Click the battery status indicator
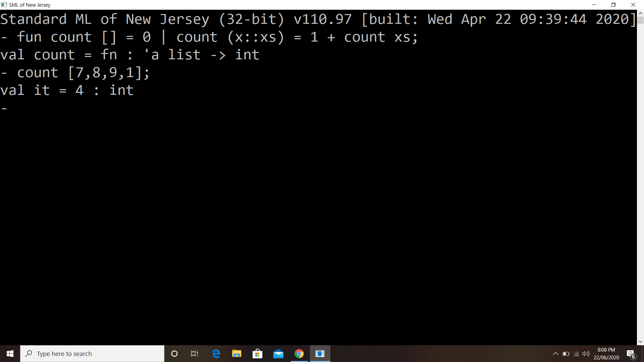 565,353
